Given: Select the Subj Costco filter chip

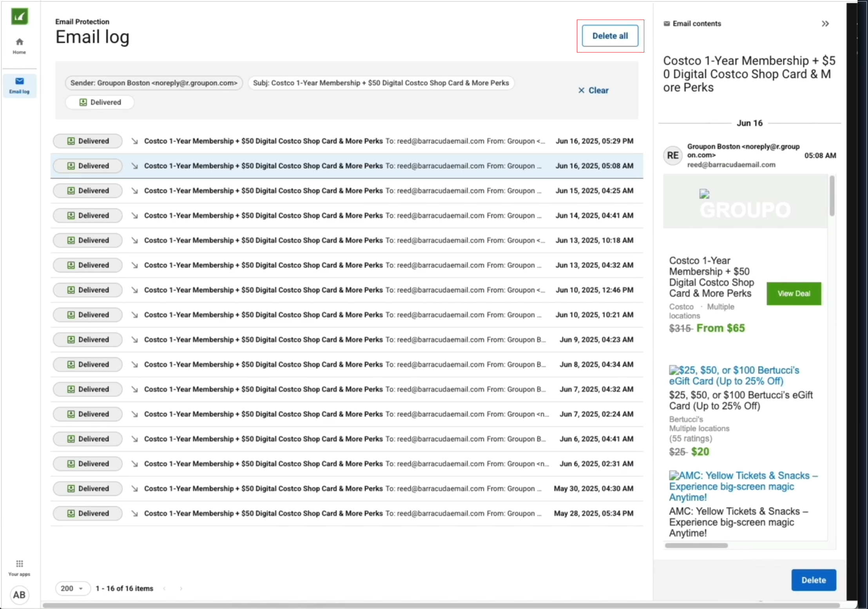Looking at the screenshot, I should click(381, 83).
